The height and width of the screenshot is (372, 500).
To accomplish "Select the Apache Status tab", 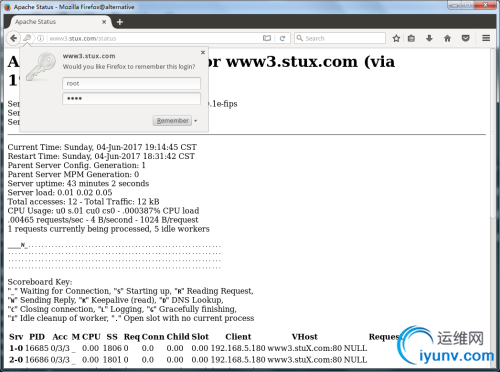I will (60, 22).
